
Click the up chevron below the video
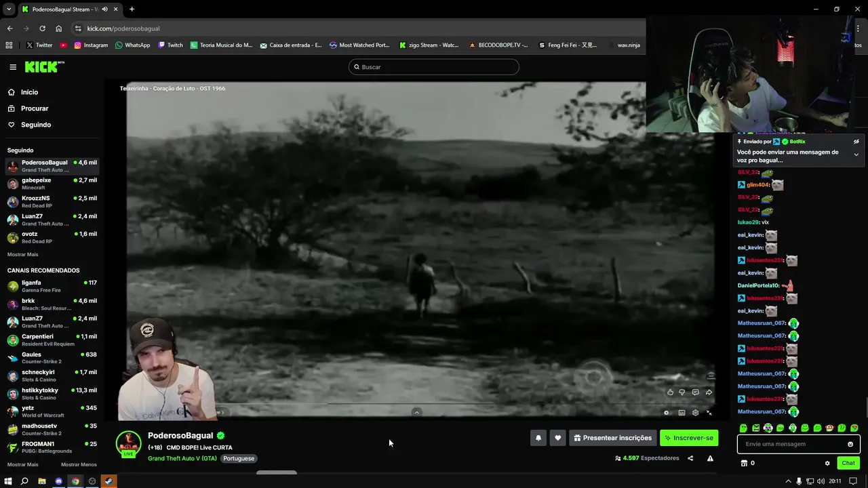click(417, 412)
